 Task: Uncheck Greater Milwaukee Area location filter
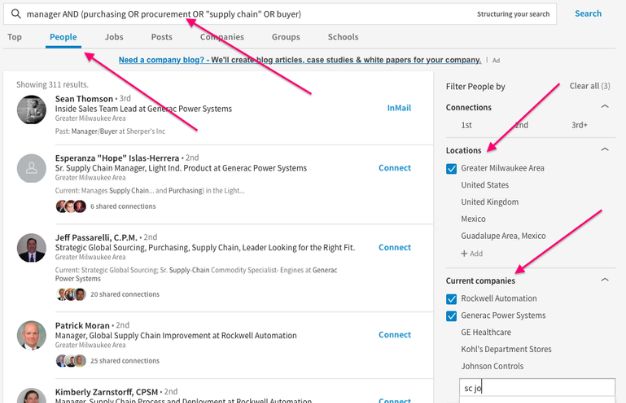[451, 169]
